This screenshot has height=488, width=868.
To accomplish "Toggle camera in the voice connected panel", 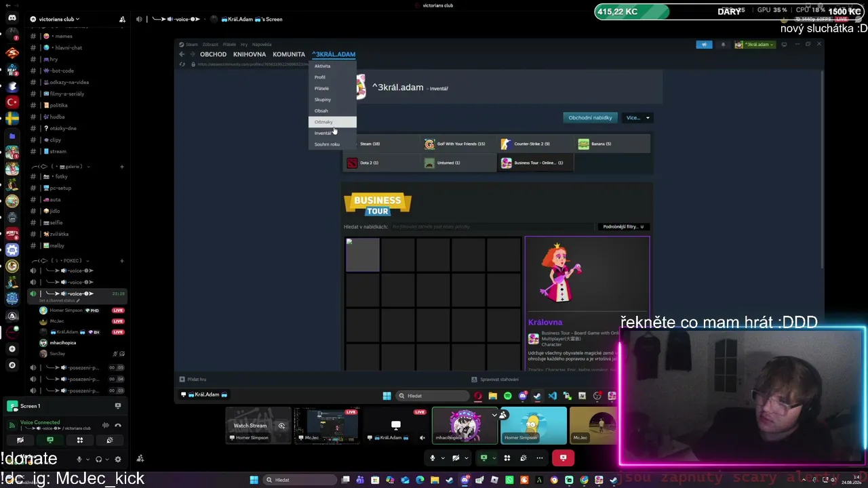I will pos(20,440).
